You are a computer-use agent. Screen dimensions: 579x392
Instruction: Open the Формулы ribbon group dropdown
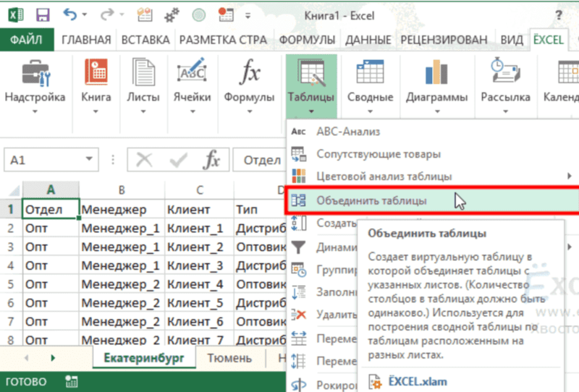click(250, 111)
